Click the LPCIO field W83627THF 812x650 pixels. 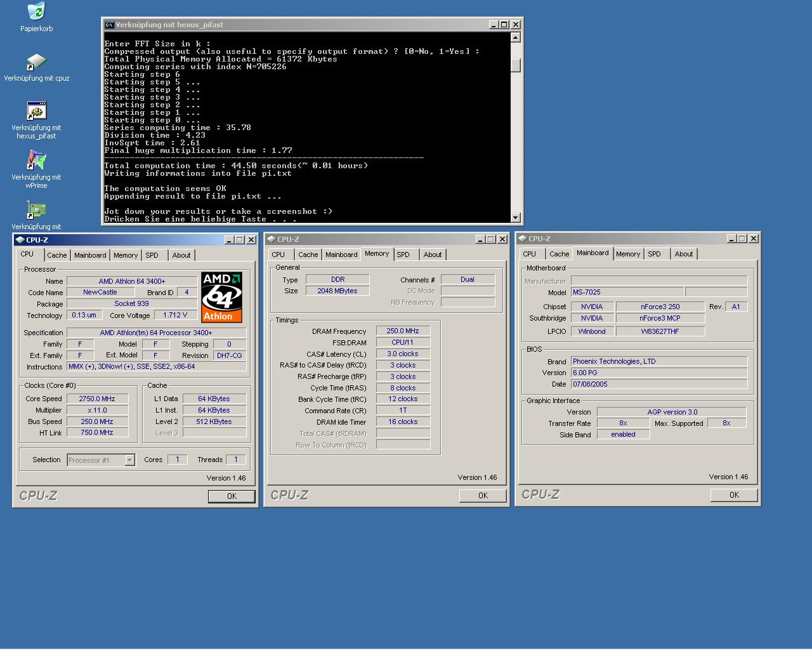coord(660,331)
